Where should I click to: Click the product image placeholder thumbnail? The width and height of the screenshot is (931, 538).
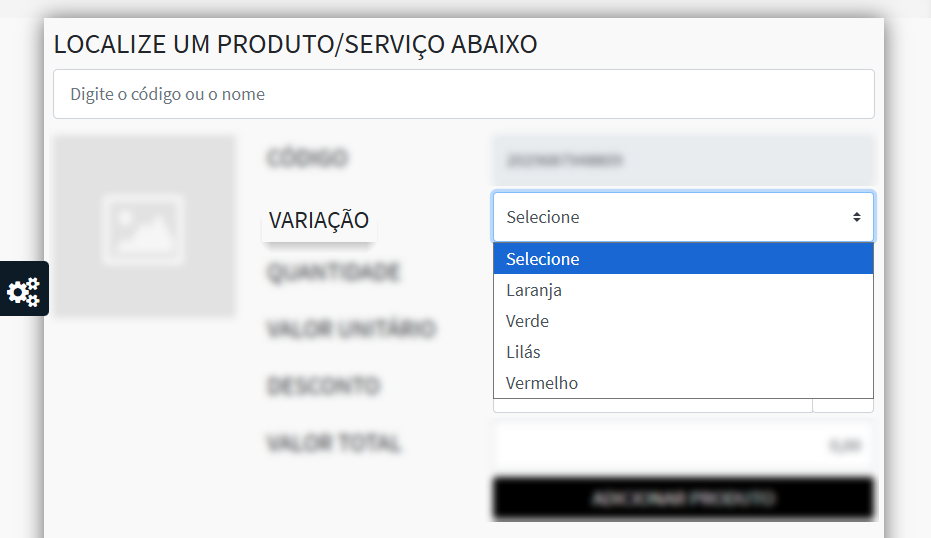144,226
